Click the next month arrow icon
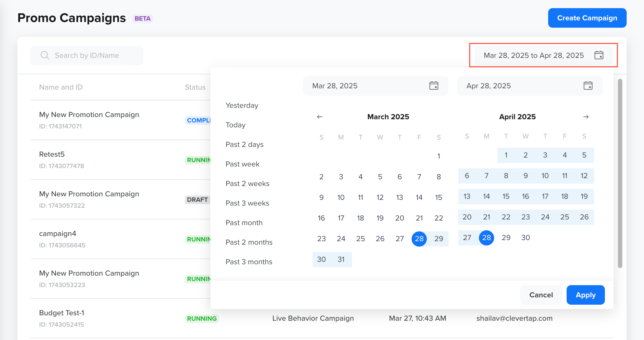The width and height of the screenshot is (644, 340). pos(586,117)
